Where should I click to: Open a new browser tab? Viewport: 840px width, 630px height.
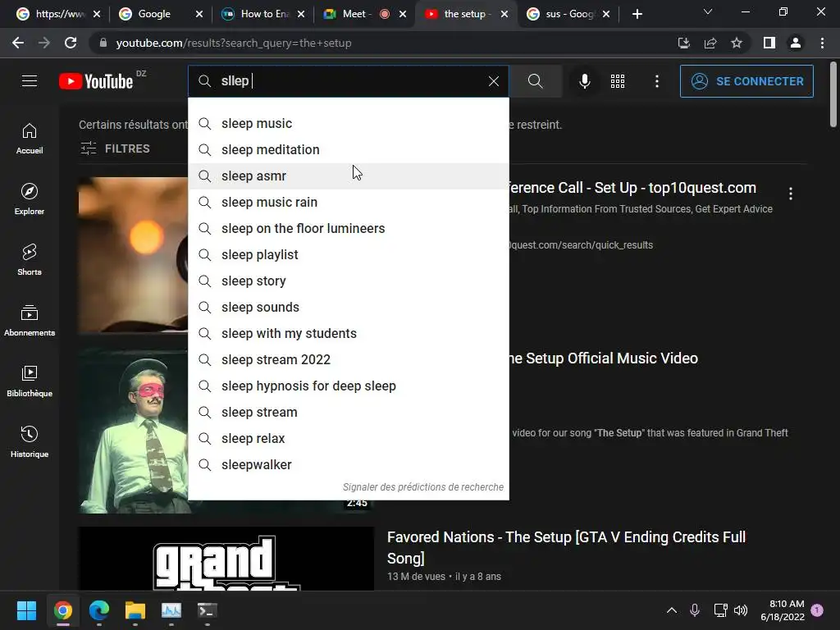(637, 14)
